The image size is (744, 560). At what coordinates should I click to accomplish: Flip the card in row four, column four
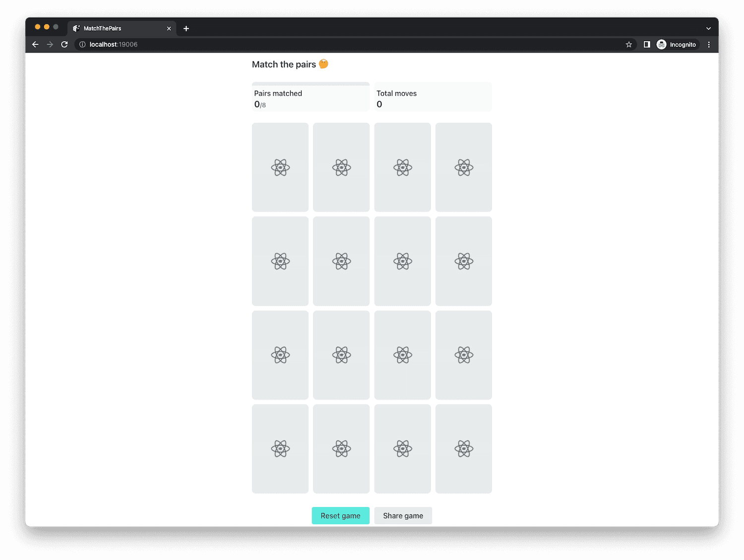coord(464,449)
